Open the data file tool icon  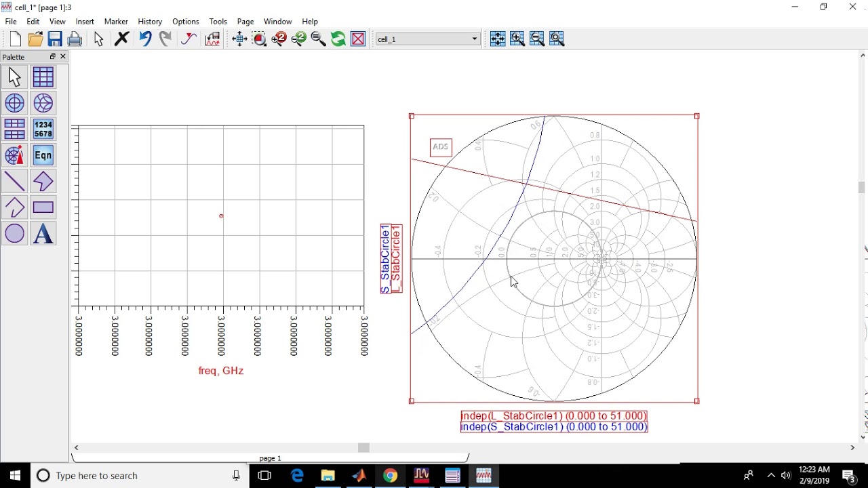click(213, 39)
